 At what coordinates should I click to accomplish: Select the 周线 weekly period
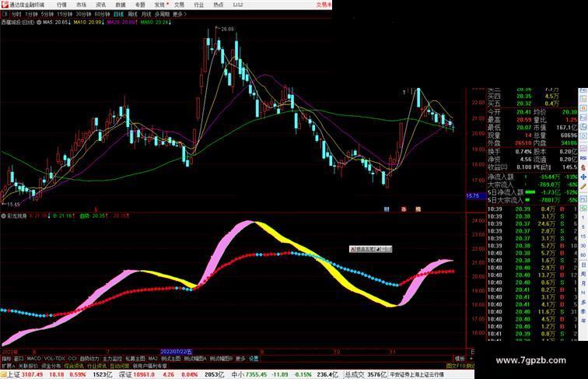pos(132,14)
